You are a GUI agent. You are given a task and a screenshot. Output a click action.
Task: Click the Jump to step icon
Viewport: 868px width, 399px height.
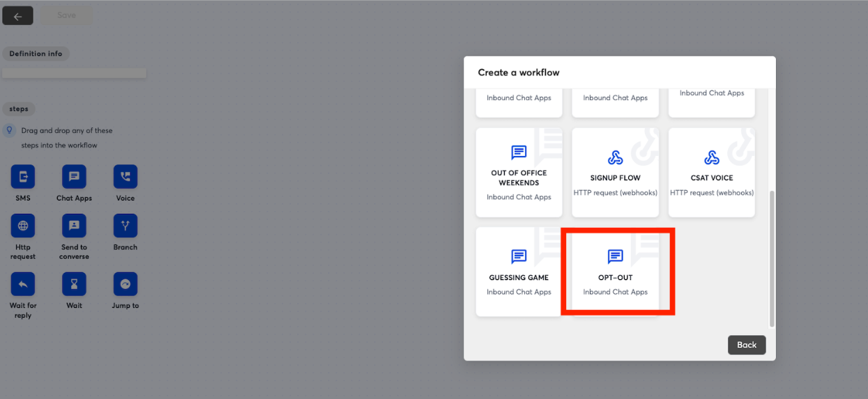coord(125,284)
